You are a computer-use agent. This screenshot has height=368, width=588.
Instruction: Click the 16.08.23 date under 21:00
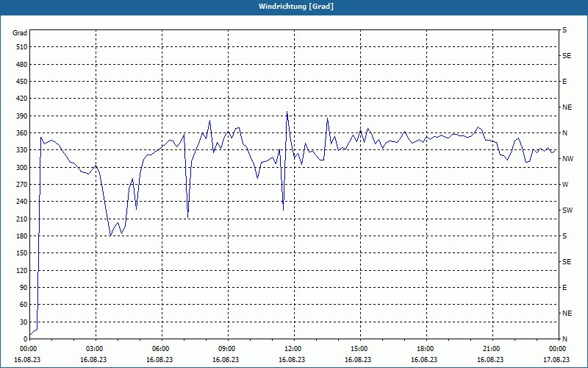tap(490, 360)
